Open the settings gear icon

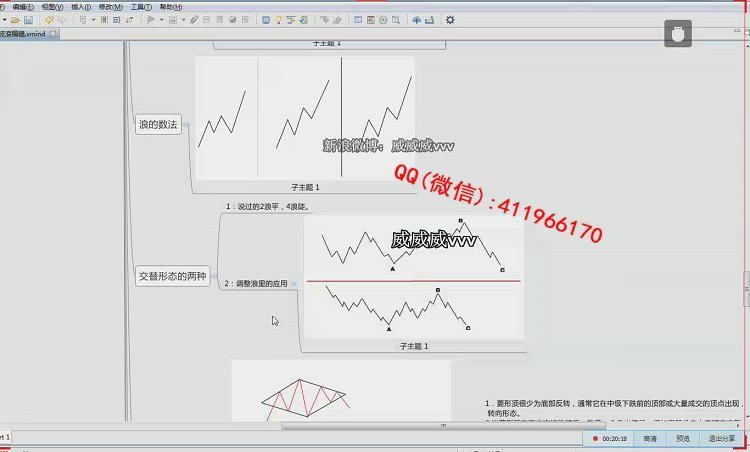[450, 20]
